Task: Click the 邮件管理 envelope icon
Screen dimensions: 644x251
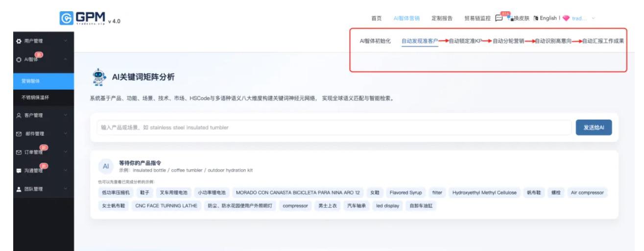Action: pyautogui.click(x=6, y=133)
